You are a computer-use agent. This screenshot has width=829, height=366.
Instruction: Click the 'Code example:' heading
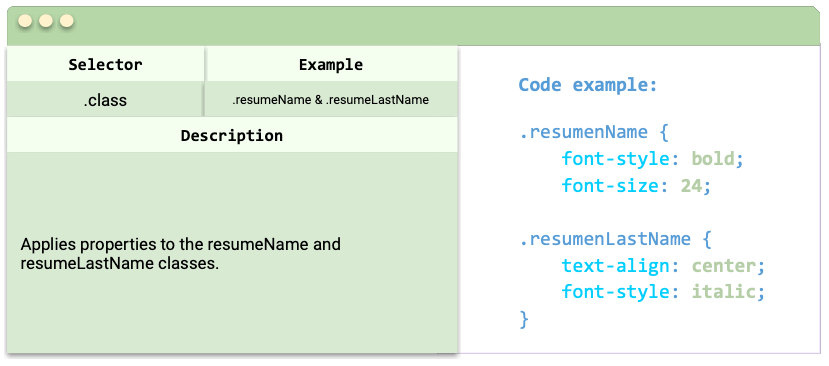(588, 85)
